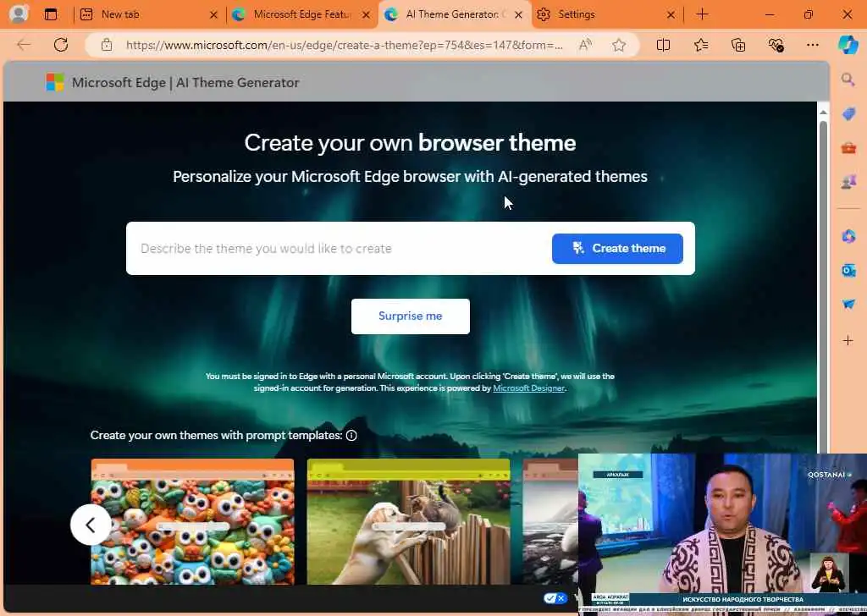Focus the theme description input field
The image size is (867, 616).
(x=340, y=249)
